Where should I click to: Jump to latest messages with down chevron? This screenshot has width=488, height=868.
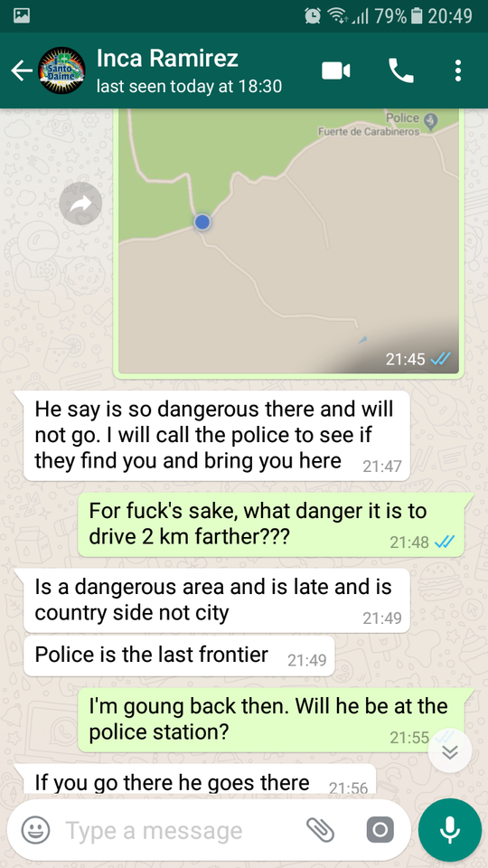[450, 751]
